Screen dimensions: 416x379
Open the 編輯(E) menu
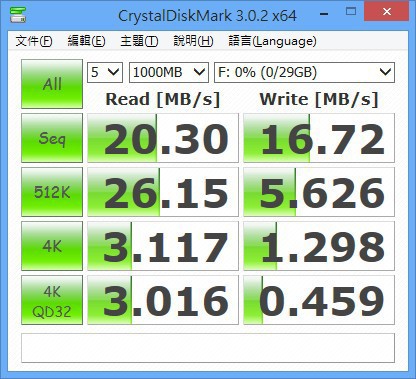[86, 41]
